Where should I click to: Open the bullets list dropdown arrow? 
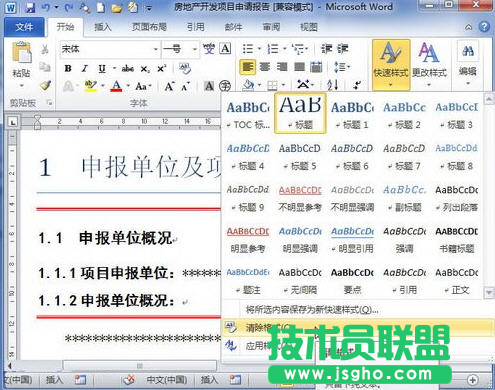click(x=259, y=49)
